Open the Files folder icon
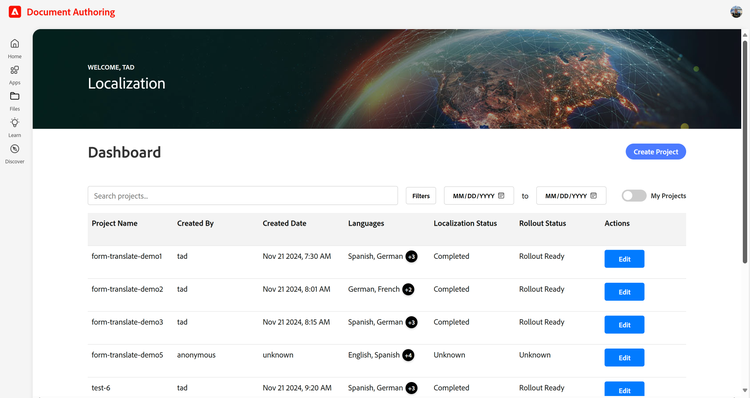Screen dimensions: 750x398 point(15,96)
